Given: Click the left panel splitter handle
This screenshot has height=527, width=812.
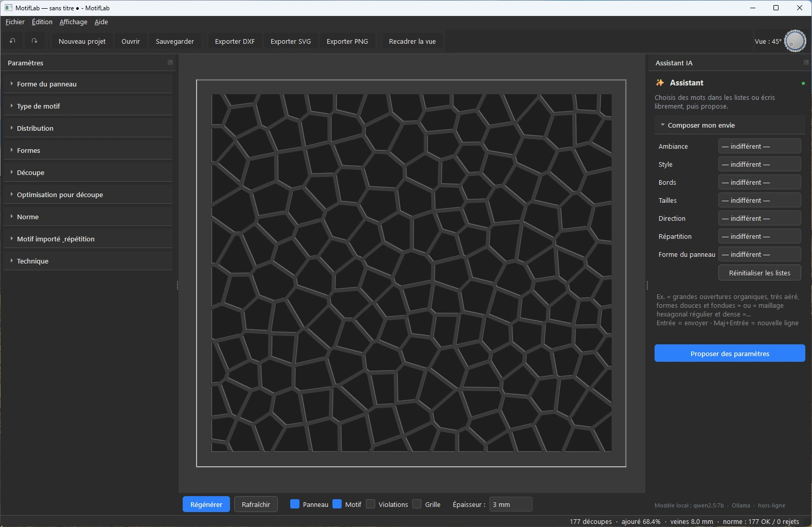Looking at the screenshot, I should point(178,285).
